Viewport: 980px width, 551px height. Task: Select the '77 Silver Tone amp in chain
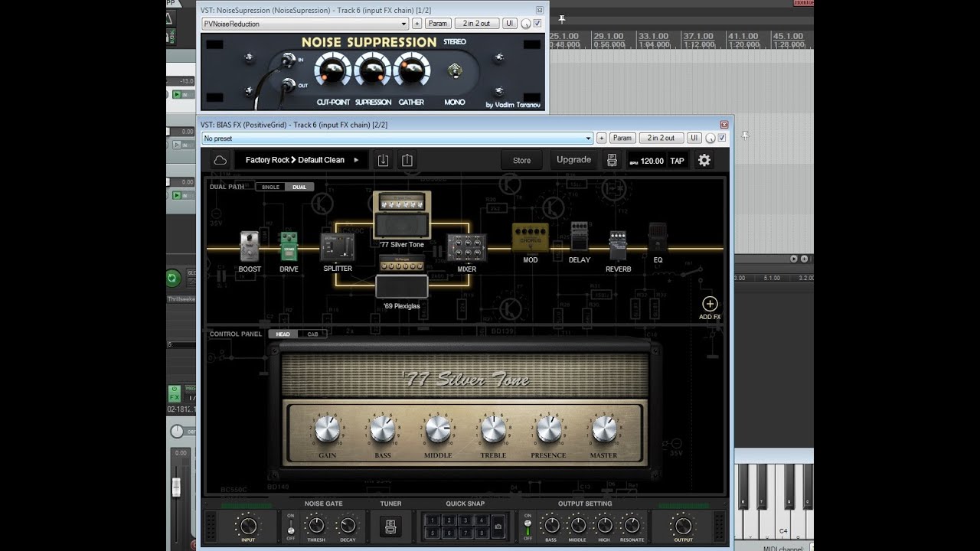pyautogui.click(x=402, y=215)
